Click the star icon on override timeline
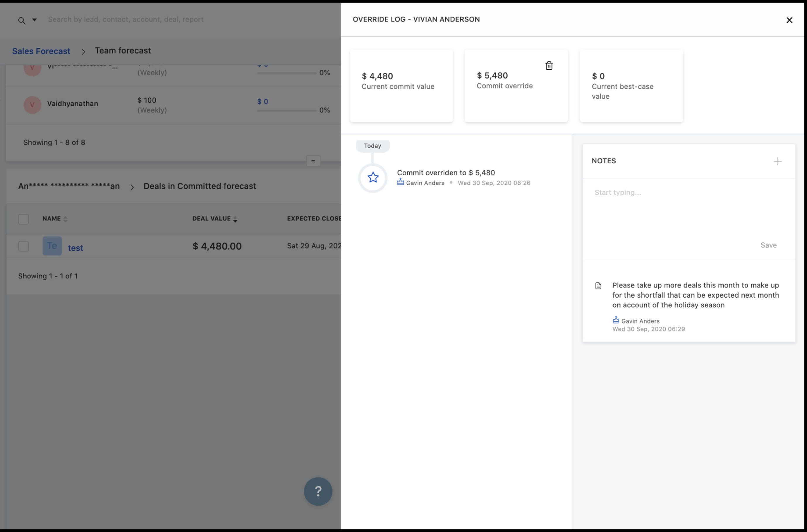 [373, 177]
